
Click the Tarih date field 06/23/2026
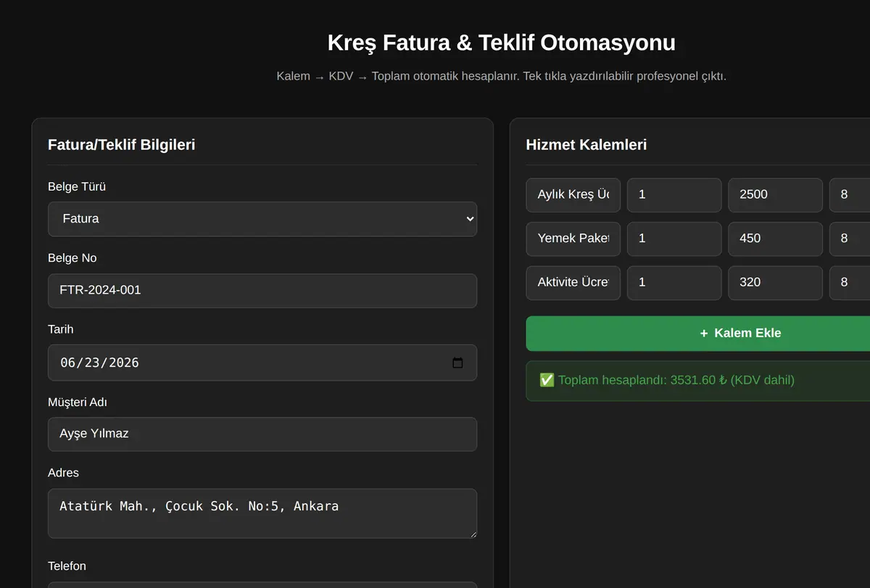click(x=262, y=363)
